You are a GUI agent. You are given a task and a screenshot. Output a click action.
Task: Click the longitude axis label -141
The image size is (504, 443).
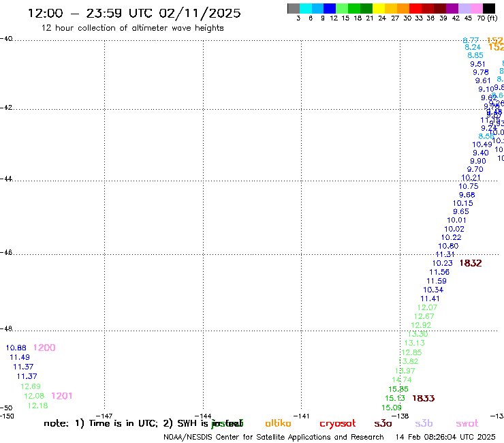pos(301,416)
